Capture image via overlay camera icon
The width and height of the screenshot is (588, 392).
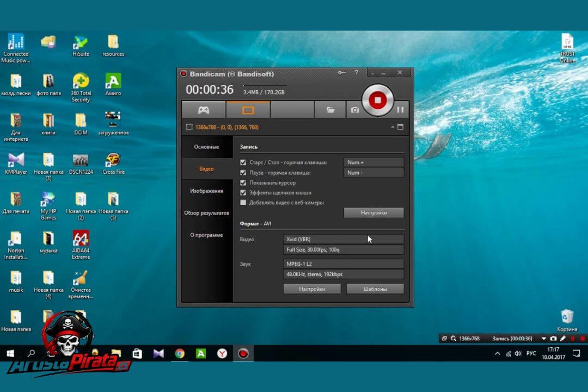point(553,338)
